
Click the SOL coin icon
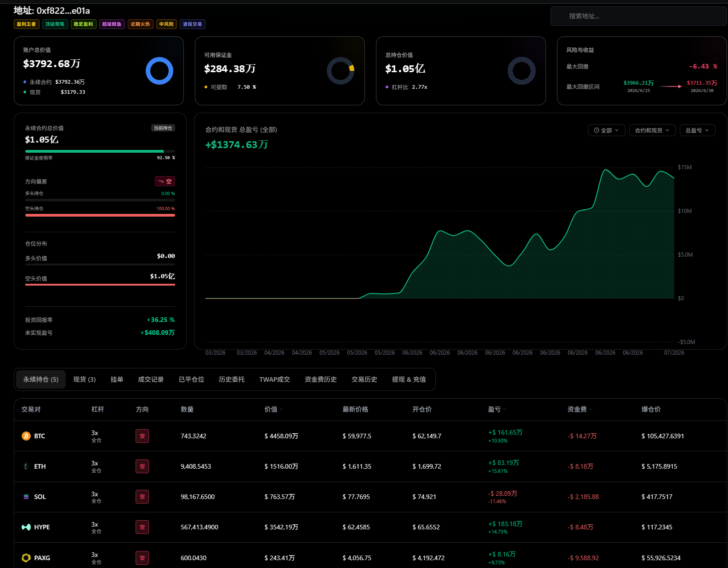tap(26, 497)
